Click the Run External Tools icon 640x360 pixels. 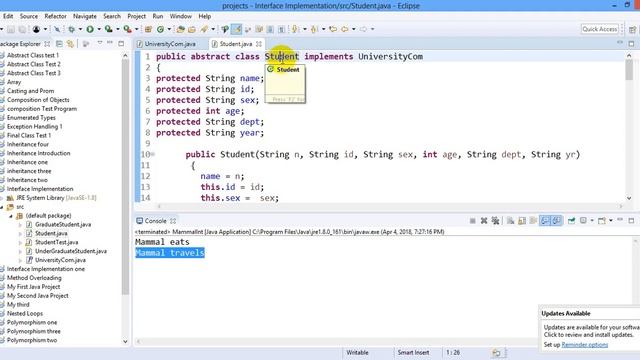128,29
